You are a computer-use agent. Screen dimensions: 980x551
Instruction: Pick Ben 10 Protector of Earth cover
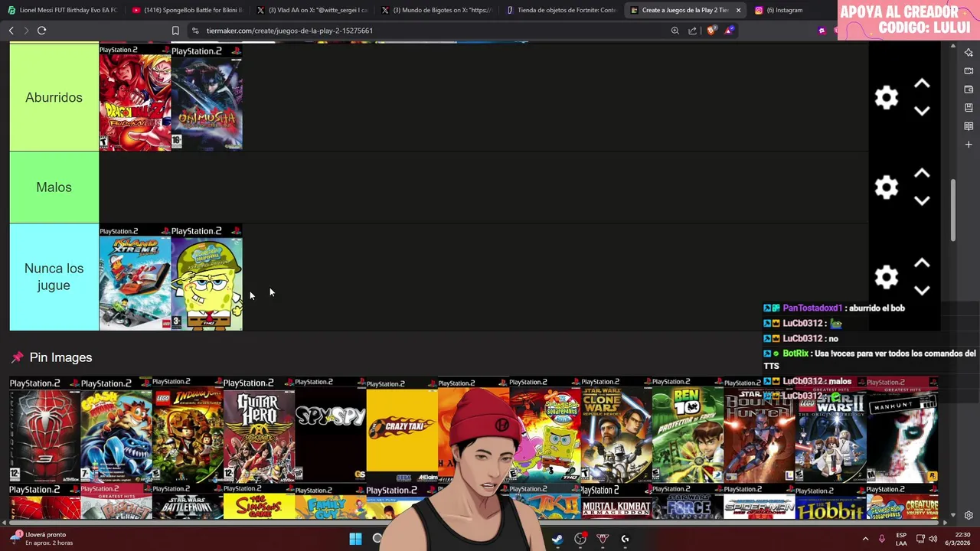[688, 430]
